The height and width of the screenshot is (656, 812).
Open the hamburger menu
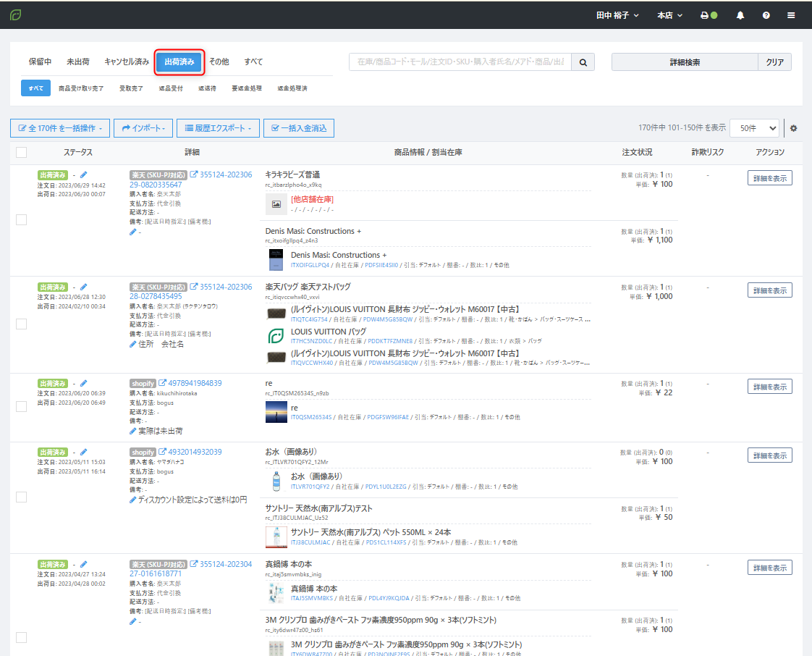click(792, 15)
